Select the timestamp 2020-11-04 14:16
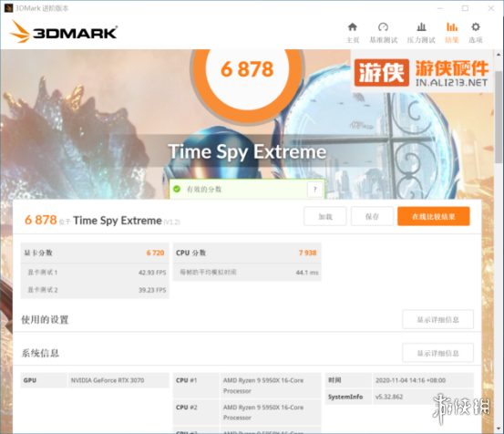 coord(410,380)
